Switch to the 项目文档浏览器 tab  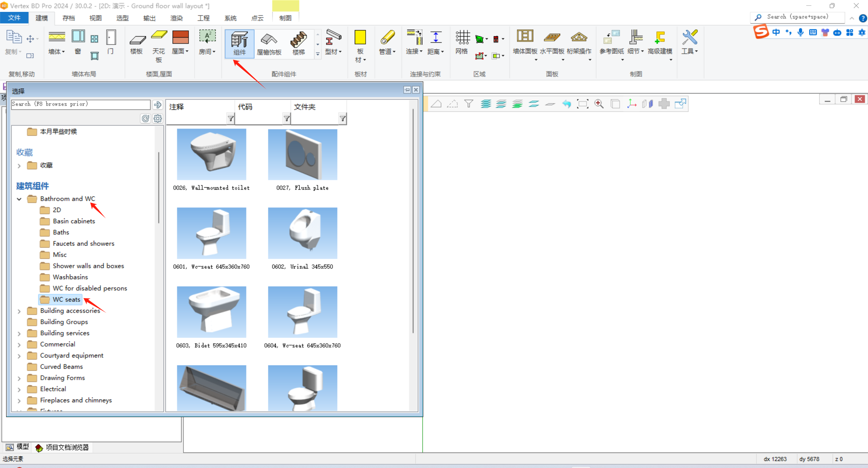click(x=62, y=448)
